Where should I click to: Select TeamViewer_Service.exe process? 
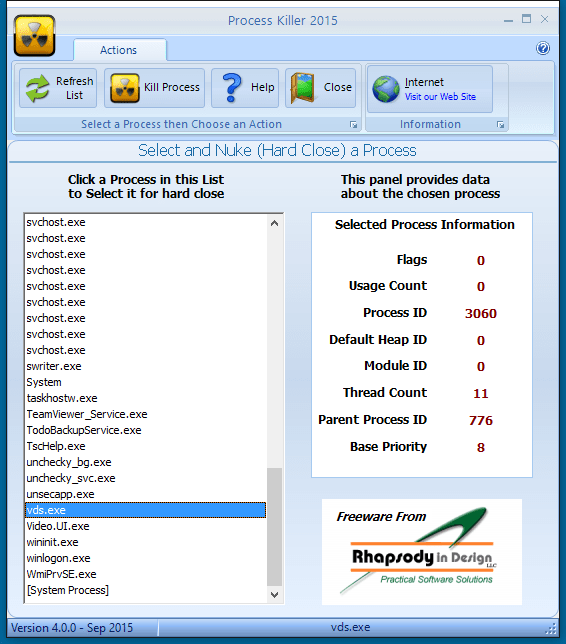coord(145,414)
